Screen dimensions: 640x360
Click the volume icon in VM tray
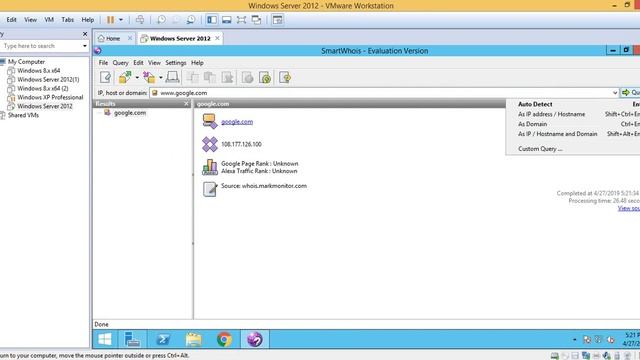pos(611,340)
